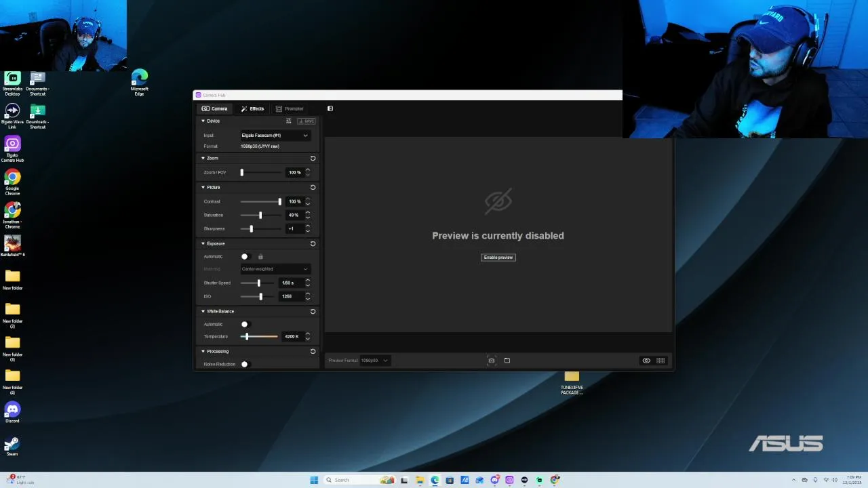Toggle Automatic white balance switch

pos(245,325)
